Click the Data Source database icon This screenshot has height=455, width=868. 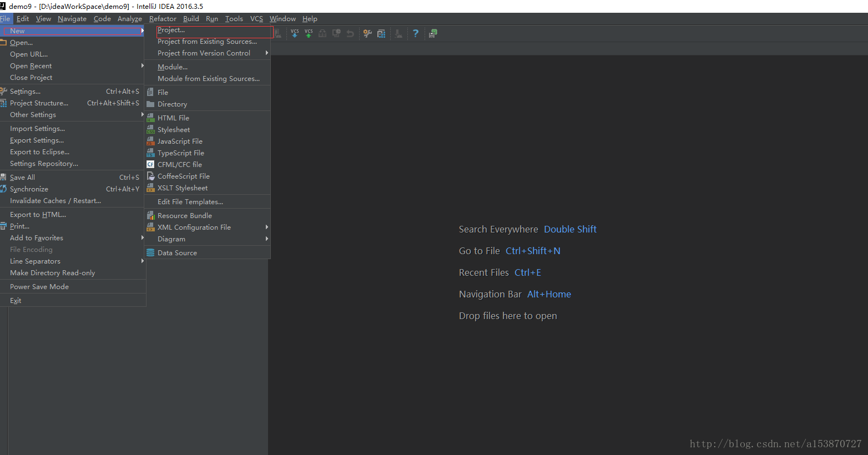[150, 252]
